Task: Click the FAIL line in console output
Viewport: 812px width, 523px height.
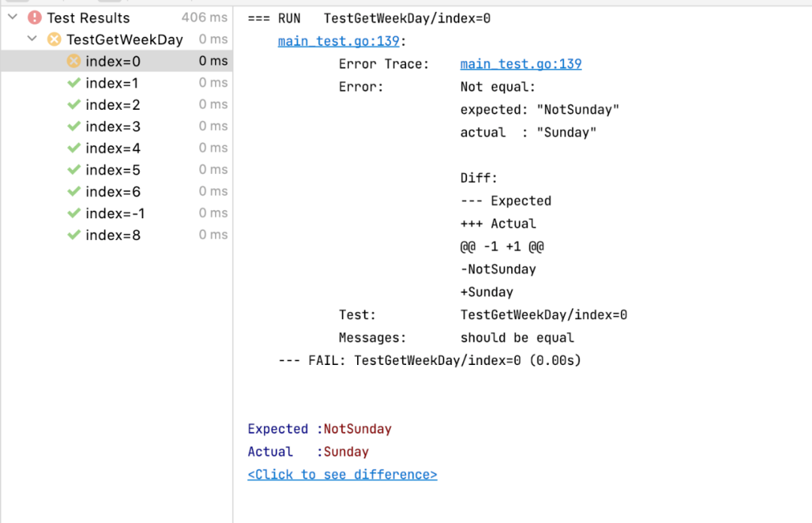Action: tap(429, 360)
